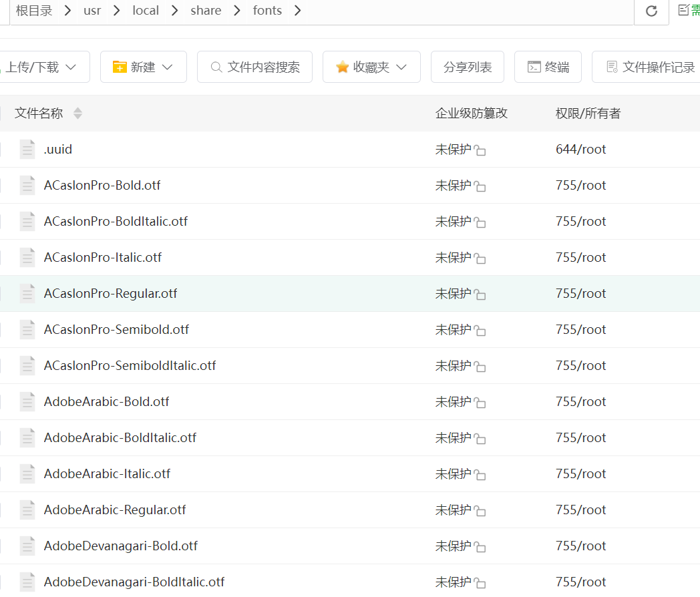This screenshot has height=597, width=700.
Task: Navigate to share in breadcrumb
Action: (x=206, y=10)
